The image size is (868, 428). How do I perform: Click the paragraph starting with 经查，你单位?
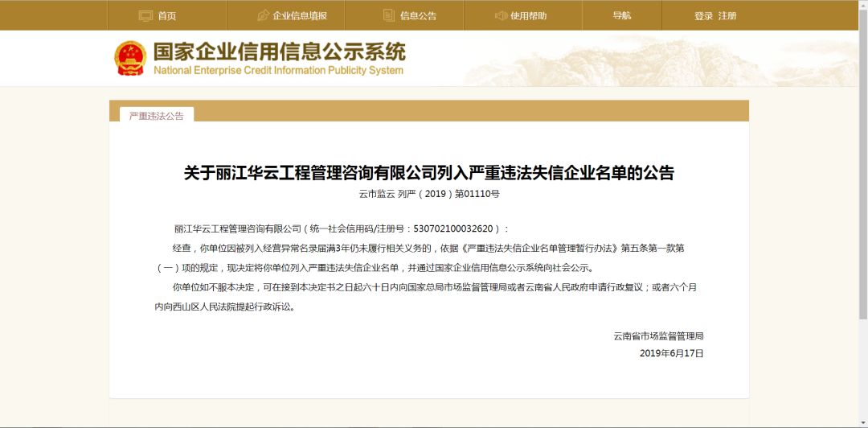point(420,257)
